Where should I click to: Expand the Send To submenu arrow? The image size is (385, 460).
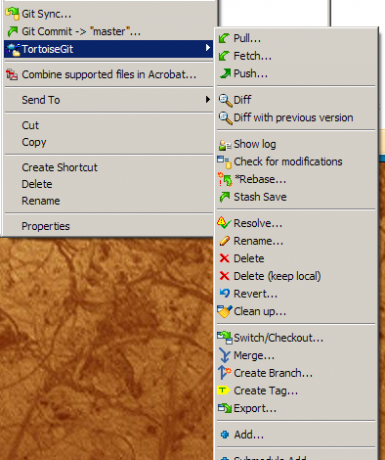pyautogui.click(x=208, y=99)
